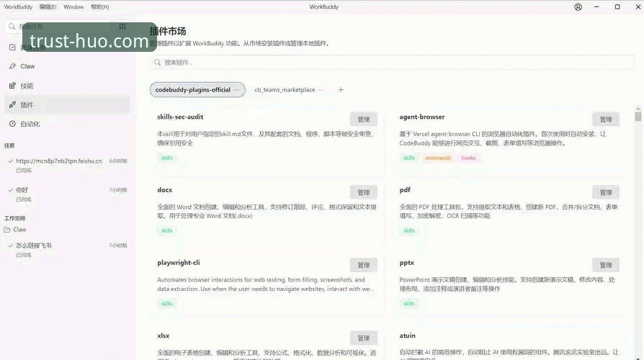Open more options on cb_teams_marketplace tab
This screenshot has width=644, height=360.
(321, 90)
